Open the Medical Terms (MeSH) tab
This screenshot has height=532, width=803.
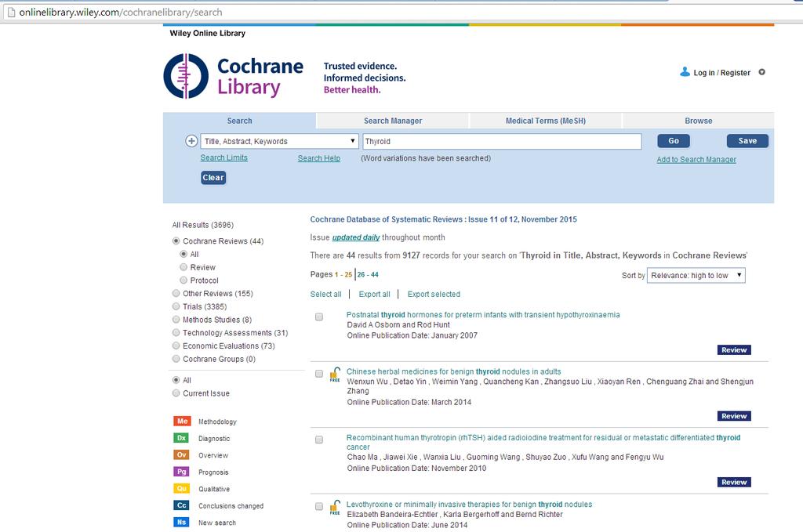tap(546, 121)
